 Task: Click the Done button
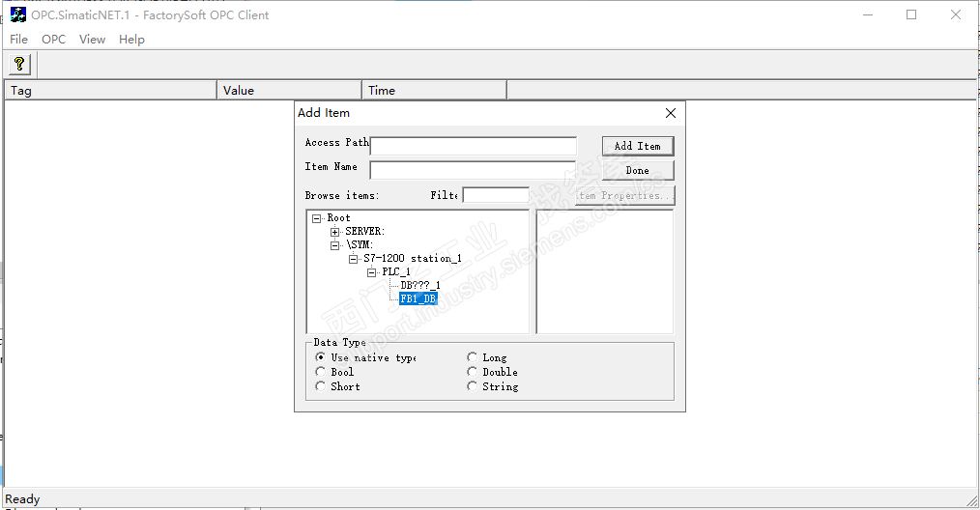[x=638, y=171]
